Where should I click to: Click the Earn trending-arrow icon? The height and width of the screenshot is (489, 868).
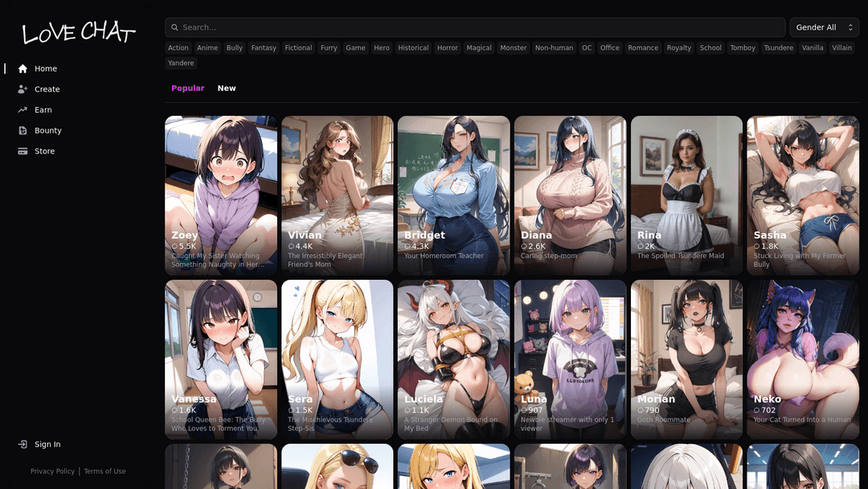(23, 109)
